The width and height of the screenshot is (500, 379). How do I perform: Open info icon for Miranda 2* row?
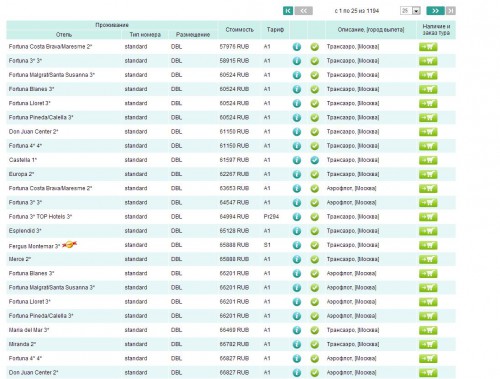pos(297,344)
